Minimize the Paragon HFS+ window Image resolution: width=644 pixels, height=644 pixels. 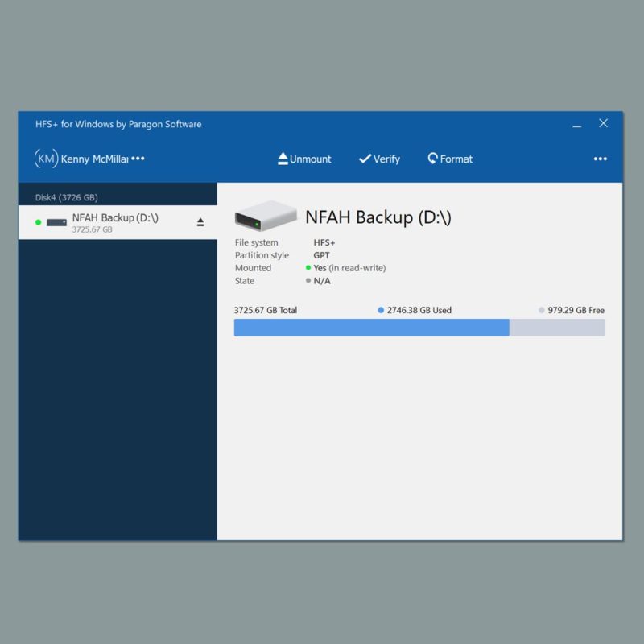coord(576,125)
